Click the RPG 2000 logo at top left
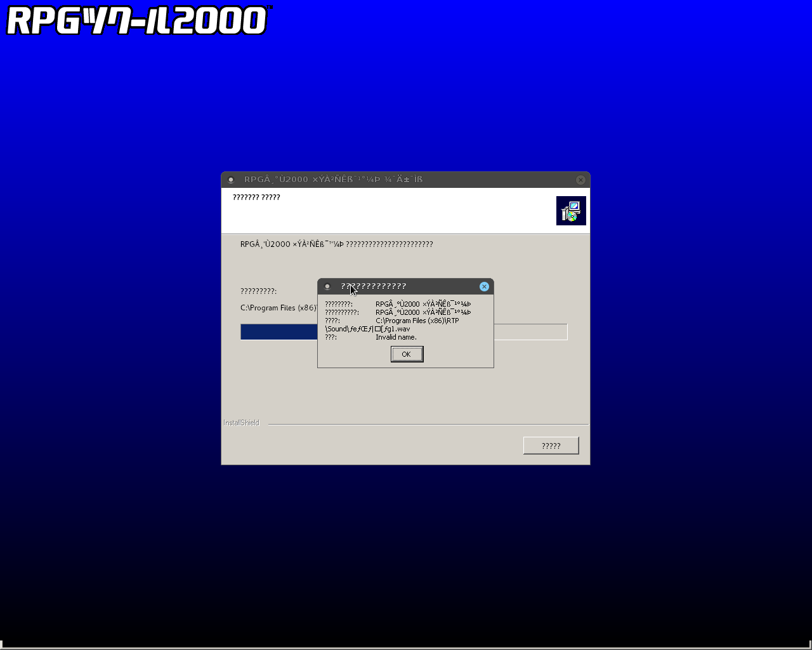The image size is (812, 650). [x=139, y=20]
